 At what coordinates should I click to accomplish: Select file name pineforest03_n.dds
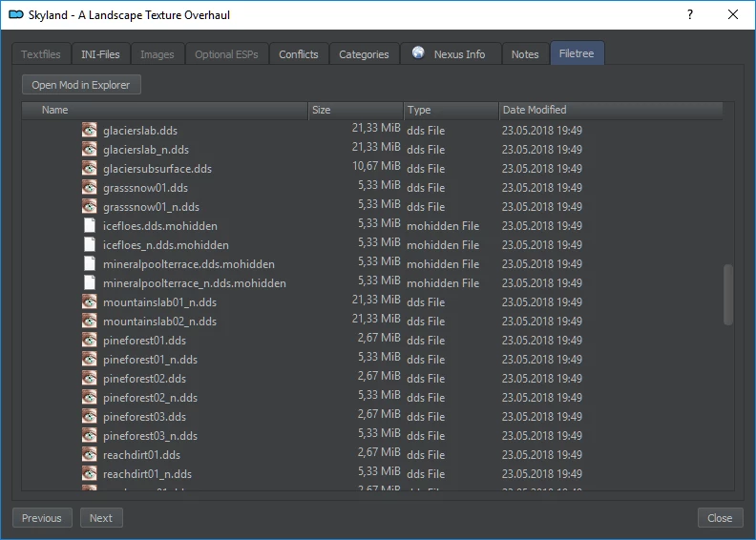[150, 436]
